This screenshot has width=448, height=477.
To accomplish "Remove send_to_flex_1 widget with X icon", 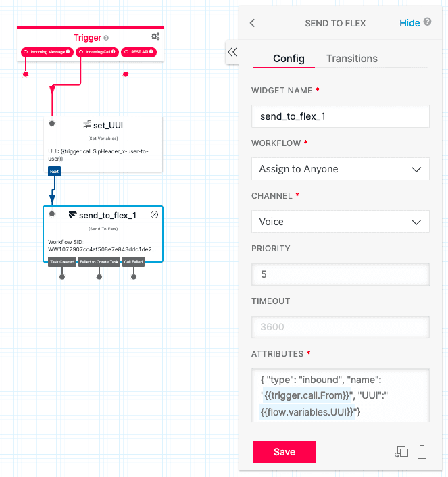I will [154, 215].
